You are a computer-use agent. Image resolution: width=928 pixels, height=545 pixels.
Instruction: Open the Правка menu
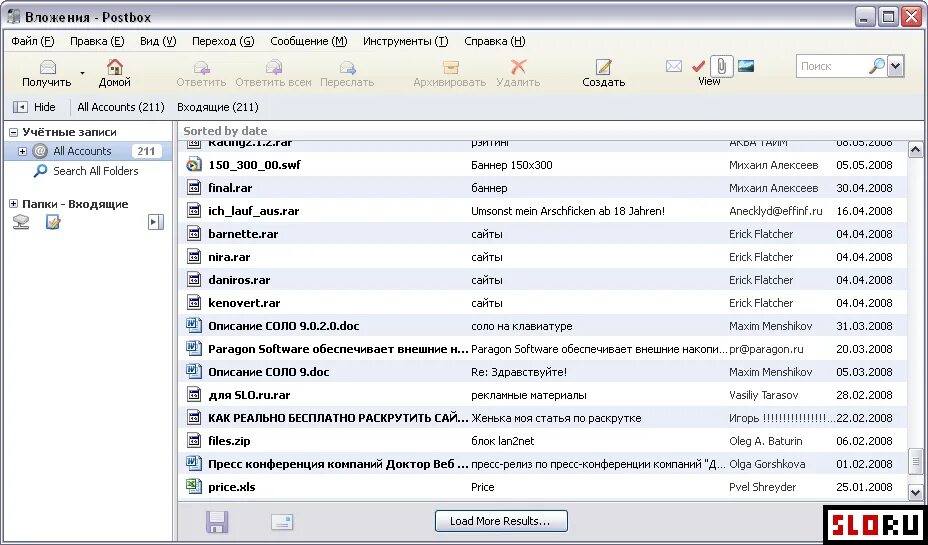point(97,41)
